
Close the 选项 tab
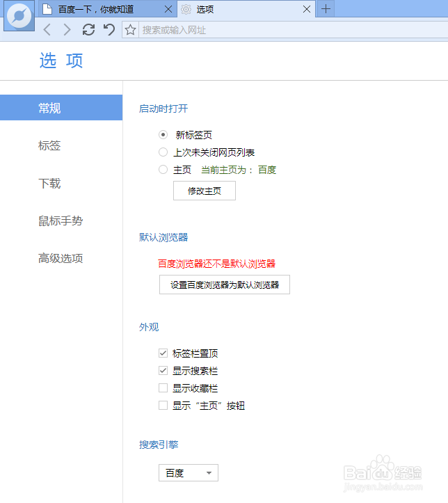point(307,9)
